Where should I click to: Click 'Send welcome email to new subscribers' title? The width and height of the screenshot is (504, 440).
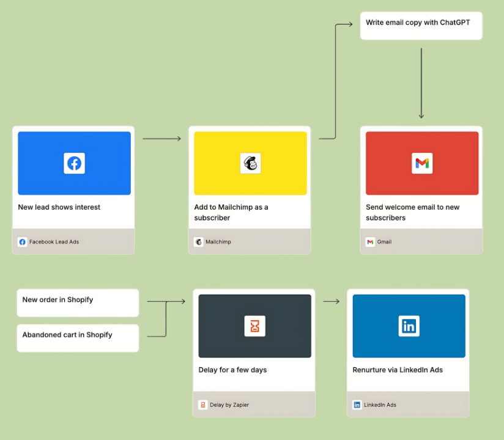point(413,212)
